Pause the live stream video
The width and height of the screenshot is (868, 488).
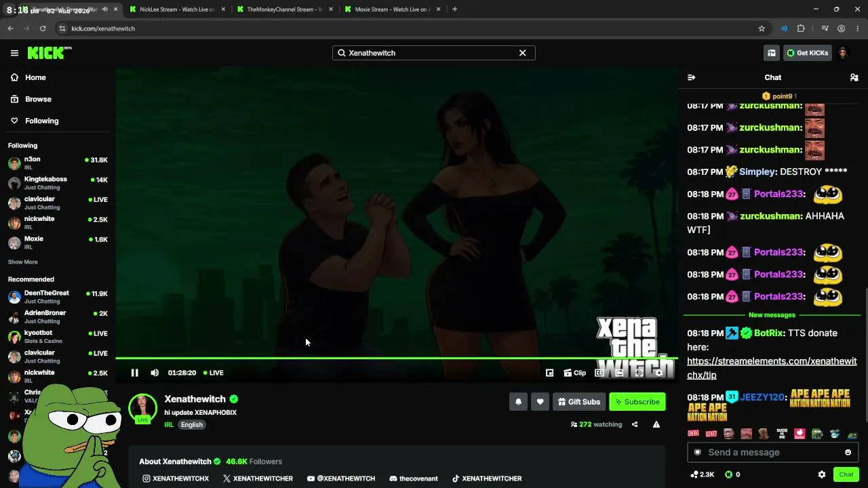(134, 373)
